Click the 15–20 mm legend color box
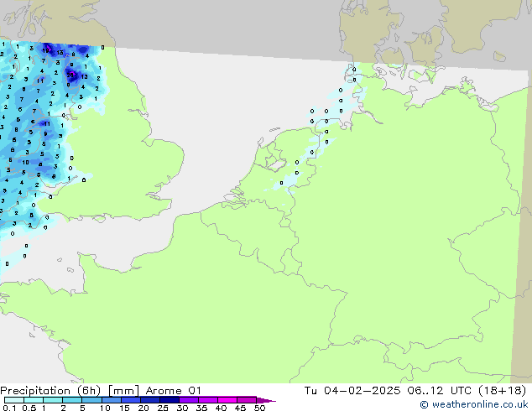This screenshot has width=532, height=411. [x=131, y=400]
